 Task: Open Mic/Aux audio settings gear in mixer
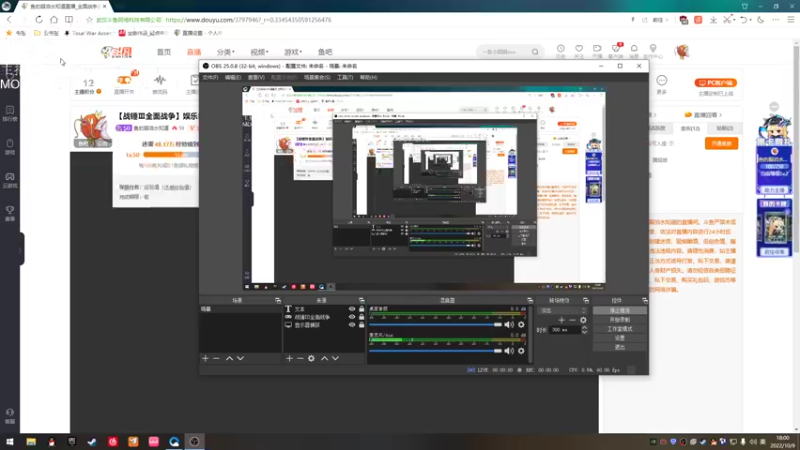521,351
